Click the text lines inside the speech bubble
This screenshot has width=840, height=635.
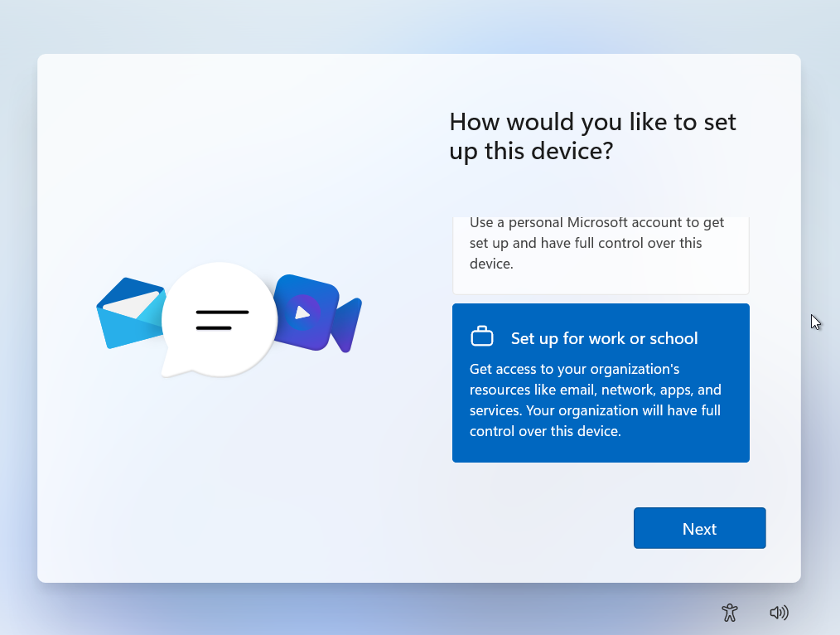point(220,319)
